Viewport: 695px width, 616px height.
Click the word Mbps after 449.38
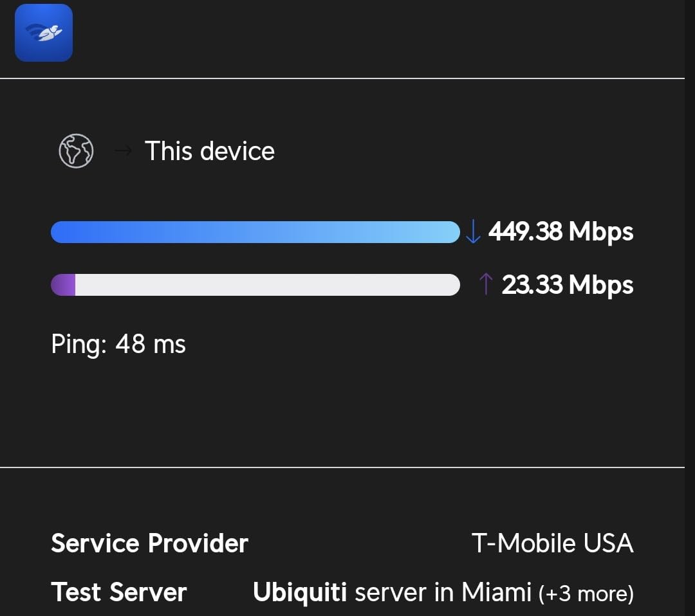pos(601,232)
